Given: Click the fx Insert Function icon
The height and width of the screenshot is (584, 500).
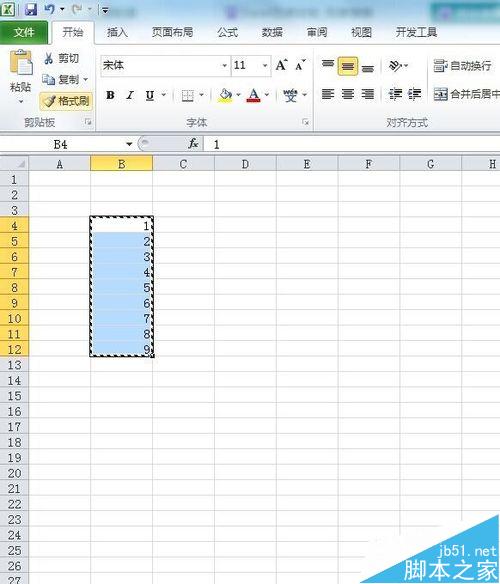Looking at the screenshot, I should pos(193,144).
